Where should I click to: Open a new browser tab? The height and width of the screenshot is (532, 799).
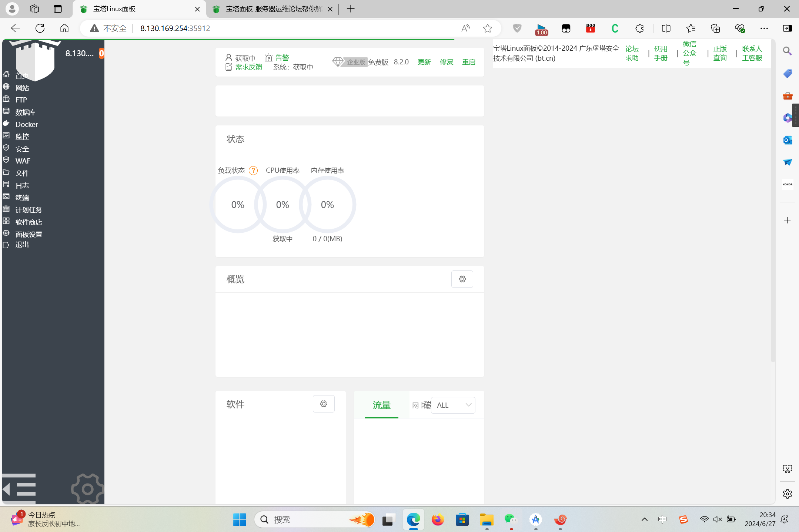pyautogui.click(x=351, y=9)
